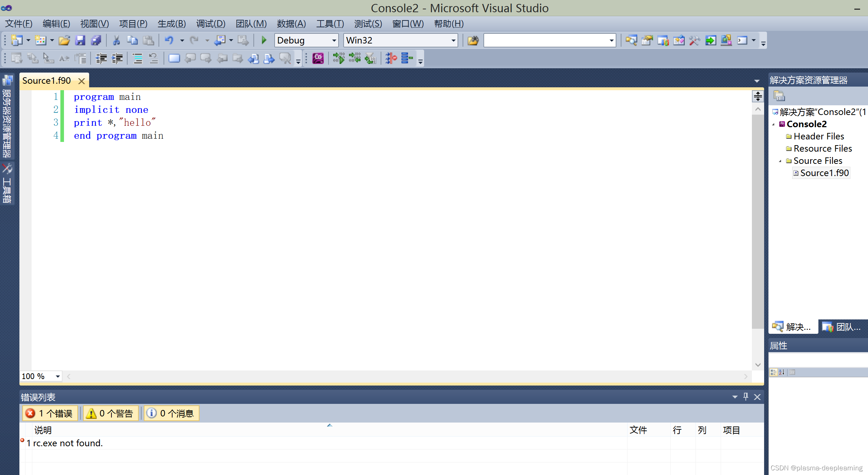Click the Cut scissors icon

tap(116, 40)
